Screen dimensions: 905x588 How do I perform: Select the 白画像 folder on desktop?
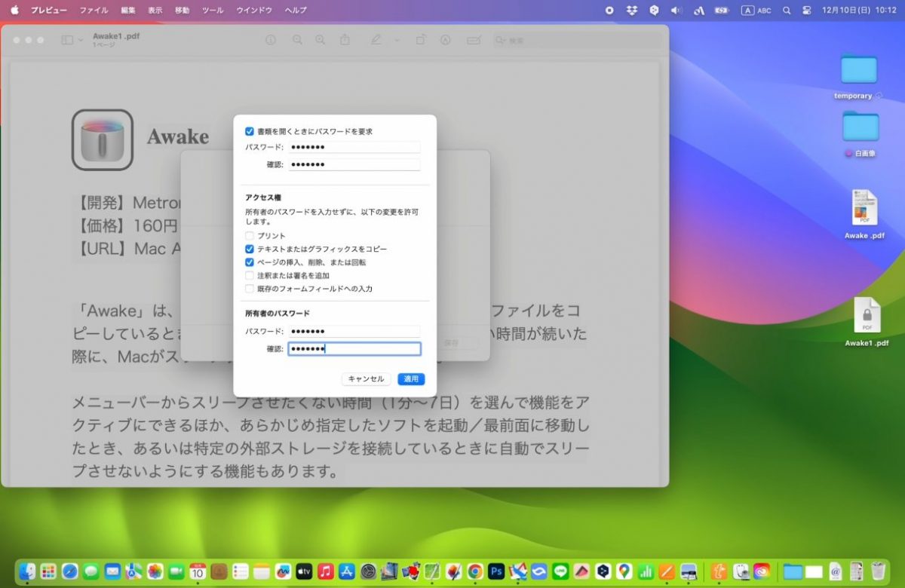coord(861,126)
